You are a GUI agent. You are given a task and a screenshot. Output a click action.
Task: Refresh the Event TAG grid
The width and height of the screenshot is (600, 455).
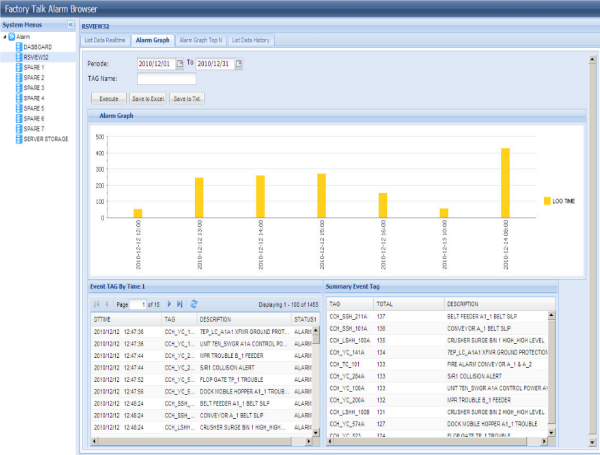click(x=194, y=303)
